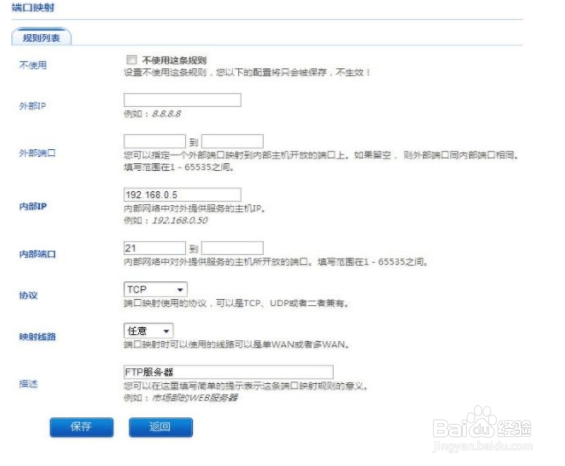Click the 外部IP input field

[182, 100]
